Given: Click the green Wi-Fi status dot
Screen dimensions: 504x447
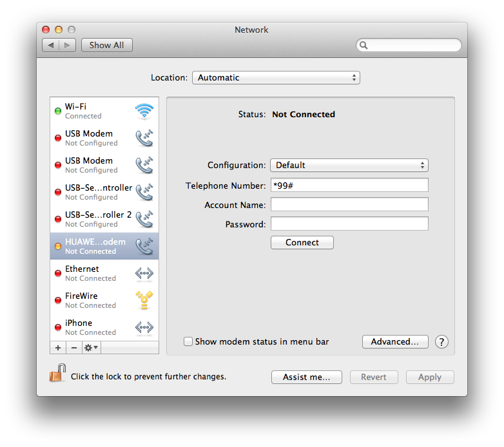Looking at the screenshot, I should tap(58, 111).
